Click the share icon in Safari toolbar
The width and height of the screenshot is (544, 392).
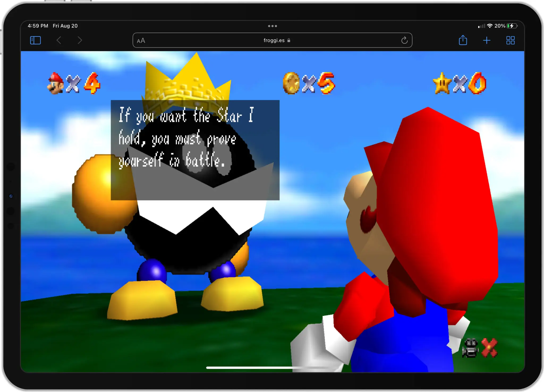pos(463,40)
